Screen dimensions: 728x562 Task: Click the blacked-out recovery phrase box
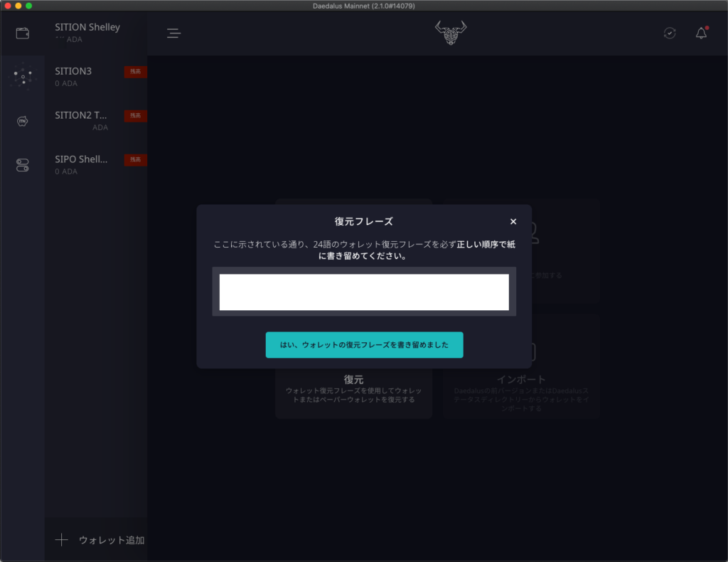pos(364,292)
